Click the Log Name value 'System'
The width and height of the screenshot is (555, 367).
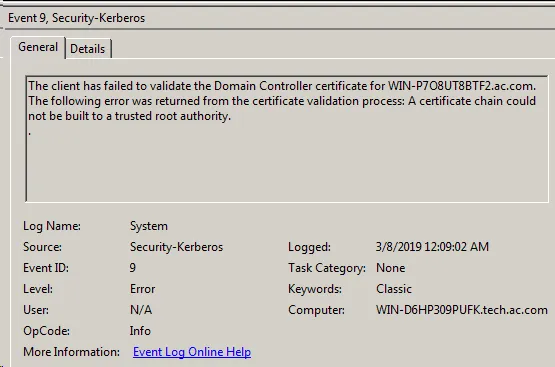pyautogui.click(x=149, y=226)
